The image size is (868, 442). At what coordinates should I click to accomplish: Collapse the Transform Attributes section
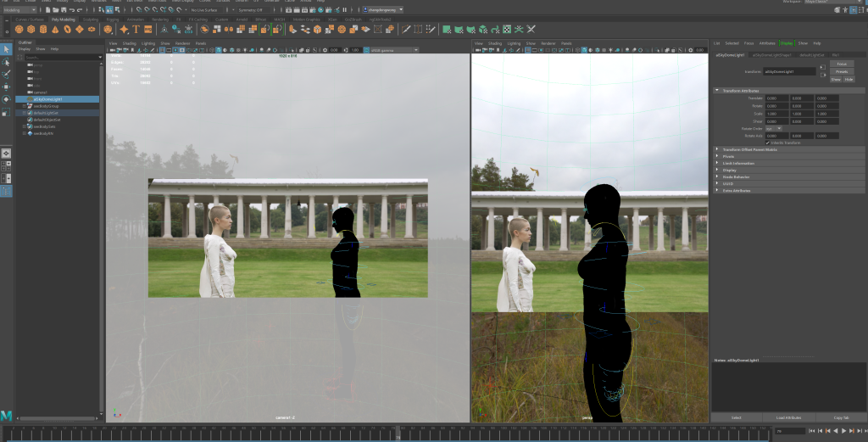pos(716,90)
